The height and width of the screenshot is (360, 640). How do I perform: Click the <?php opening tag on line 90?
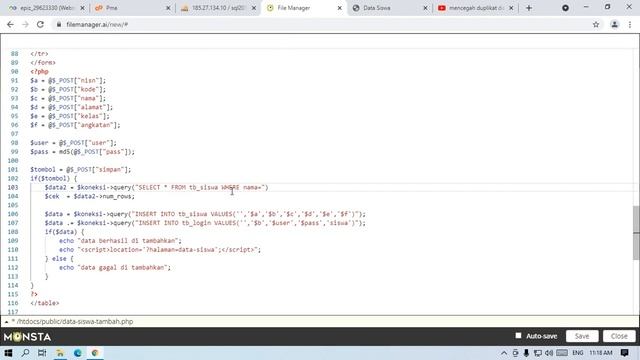(39, 71)
